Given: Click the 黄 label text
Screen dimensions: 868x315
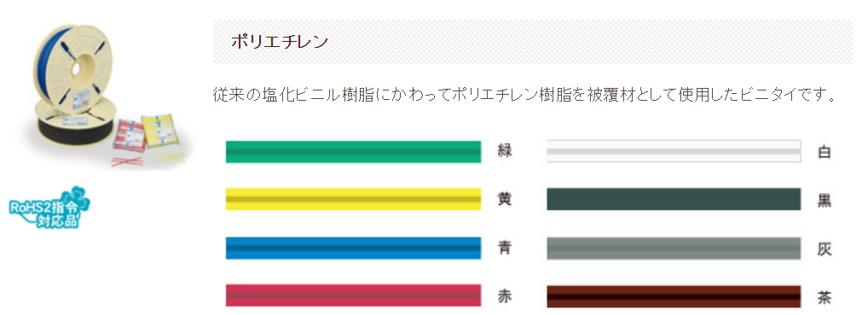Looking at the screenshot, I should click(x=504, y=200).
